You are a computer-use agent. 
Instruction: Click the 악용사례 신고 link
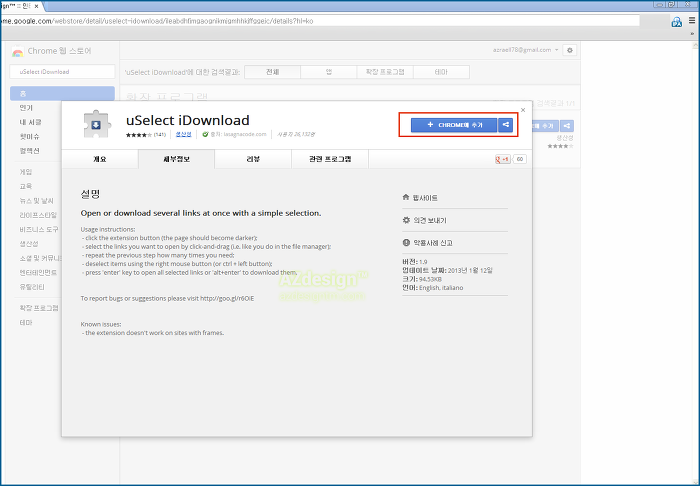tap(433, 243)
